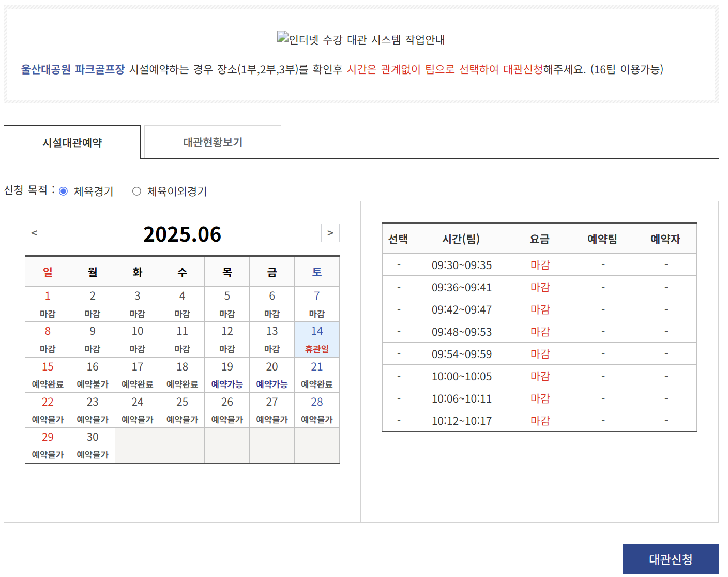Select the 체육경기 radio button

tap(64, 190)
